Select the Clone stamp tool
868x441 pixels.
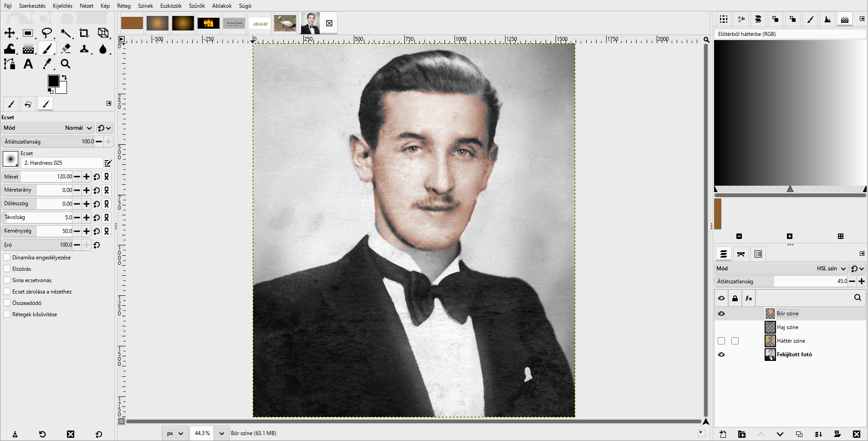click(x=84, y=48)
